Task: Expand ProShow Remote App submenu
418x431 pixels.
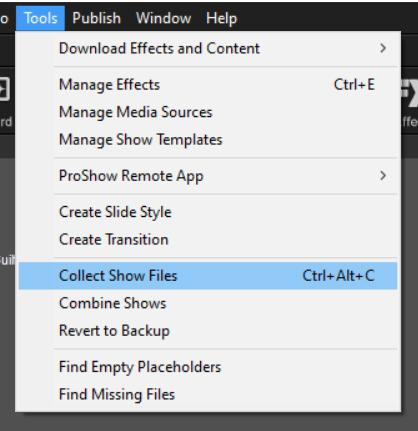Action: [x=208, y=176]
